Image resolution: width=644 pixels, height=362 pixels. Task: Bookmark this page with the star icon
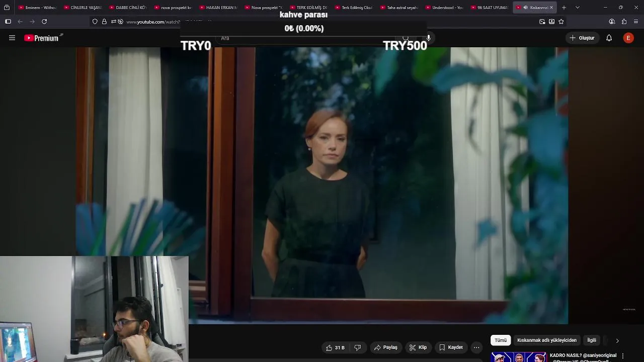tap(561, 22)
